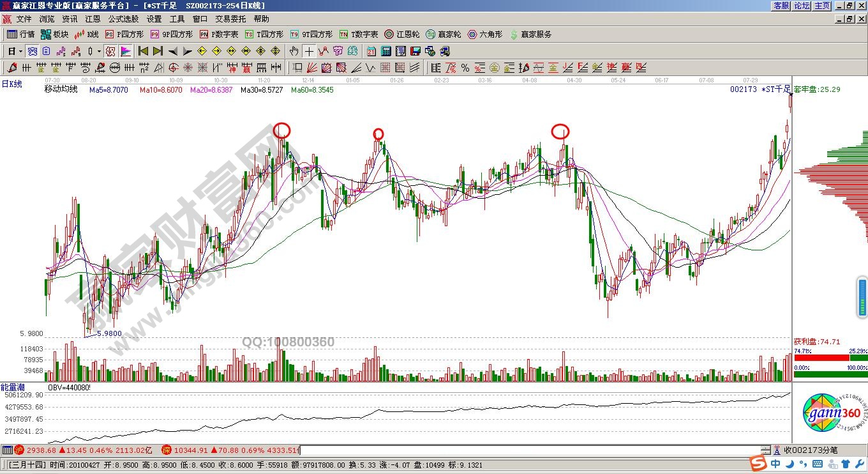Screen dimensions: 868x474
Task: Click the calculator icon in toolbar
Action: 386,51
